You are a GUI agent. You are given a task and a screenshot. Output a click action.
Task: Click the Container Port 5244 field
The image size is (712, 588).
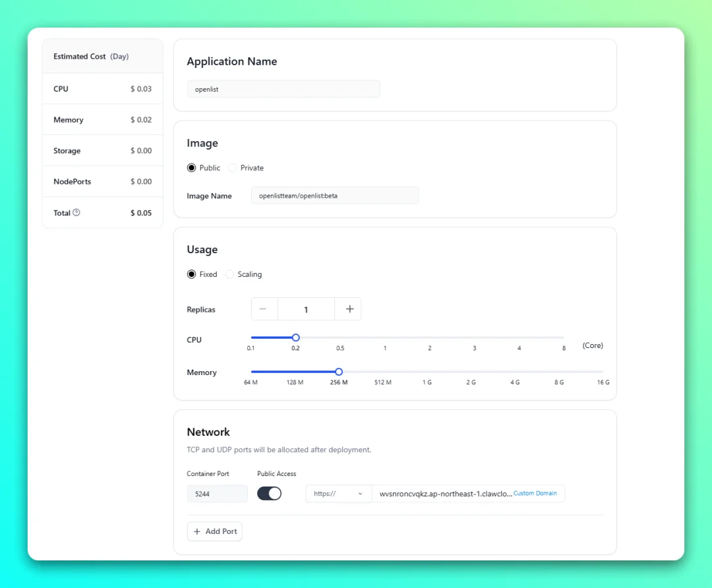(218, 494)
